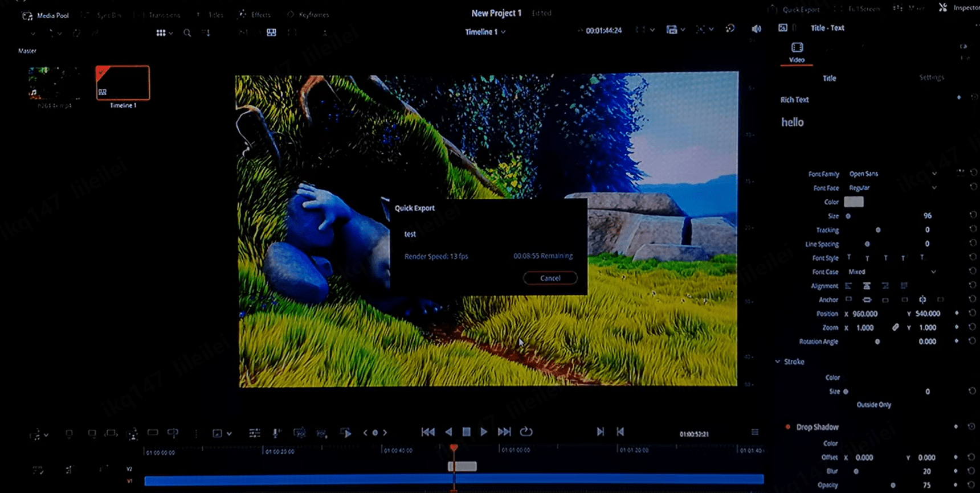Toggle loop playback

tap(526, 432)
